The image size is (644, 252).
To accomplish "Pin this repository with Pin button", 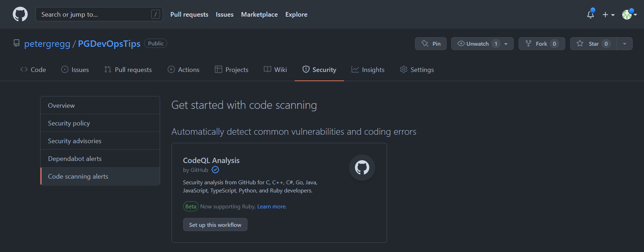I will coord(431,44).
